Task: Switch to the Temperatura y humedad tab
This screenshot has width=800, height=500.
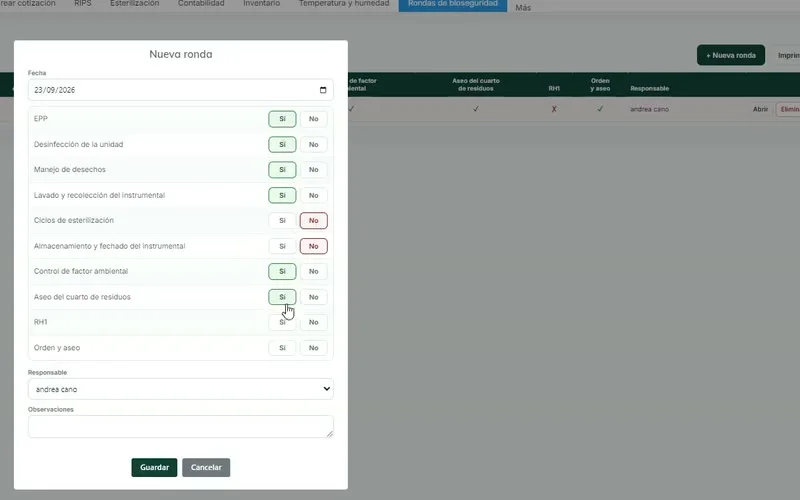Action: [344, 4]
